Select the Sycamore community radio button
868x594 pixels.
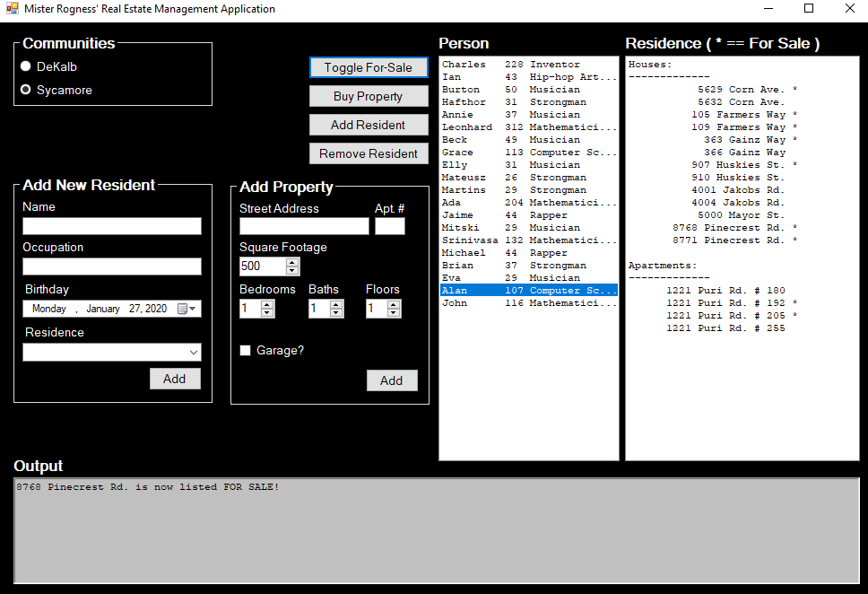tap(26, 90)
